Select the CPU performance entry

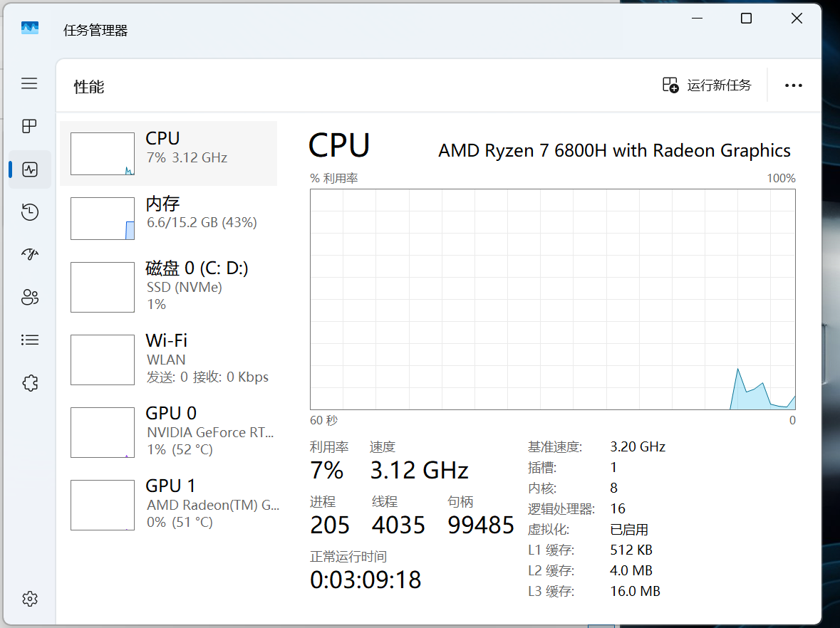[x=169, y=154]
